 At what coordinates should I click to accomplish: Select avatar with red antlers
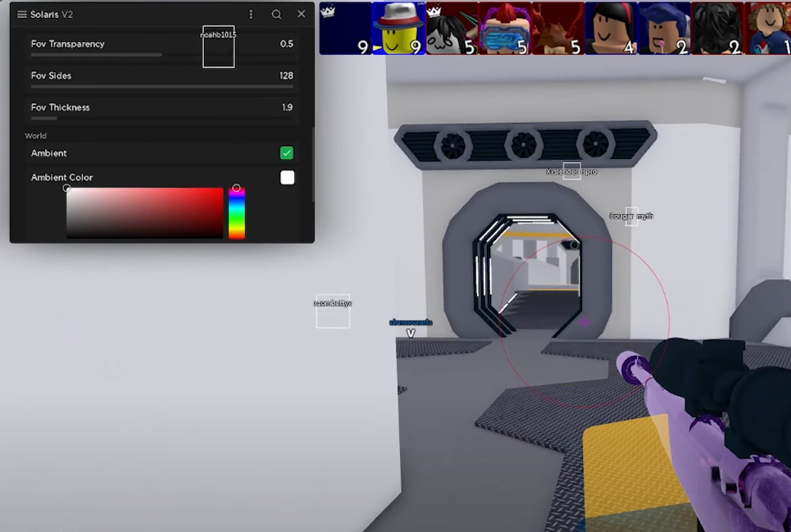point(558,28)
